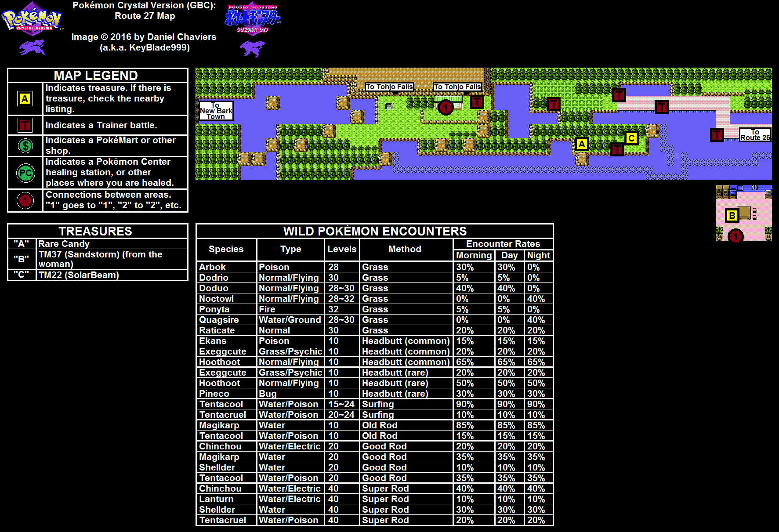Click treasure marker B inside the pink house
Screen dimensions: 779x532
tap(732, 215)
